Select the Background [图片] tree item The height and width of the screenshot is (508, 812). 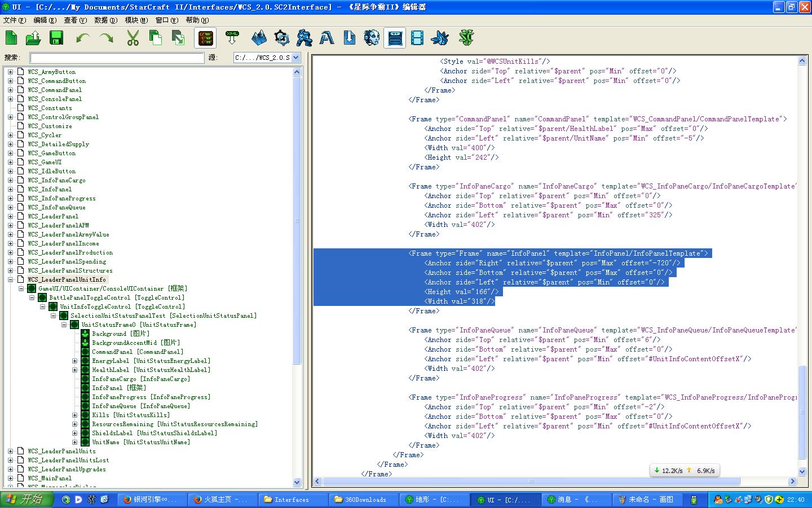pos(121,334)
